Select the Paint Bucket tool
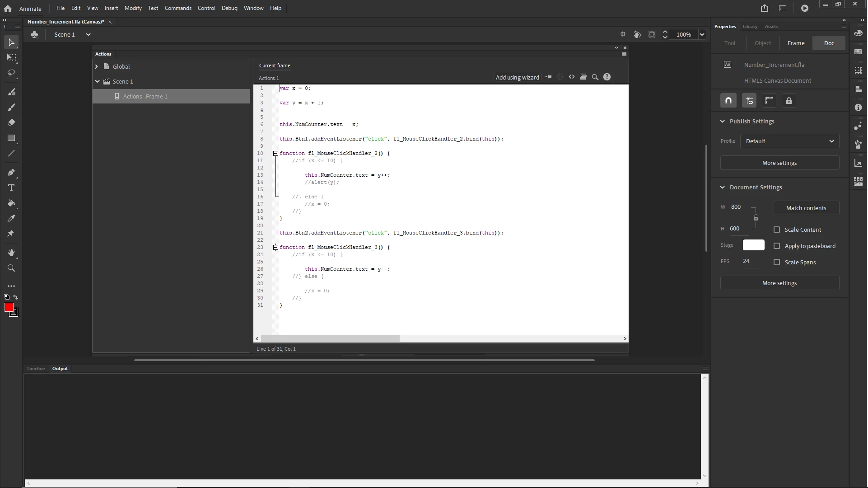Viewport: 868px width, 488px height. [11, 203]
